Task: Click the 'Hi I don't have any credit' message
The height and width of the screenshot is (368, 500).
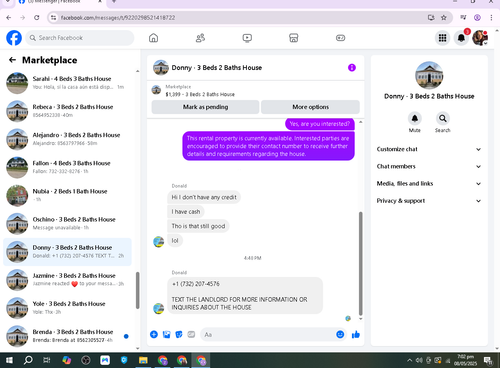Action: click(x=204, y=197)
